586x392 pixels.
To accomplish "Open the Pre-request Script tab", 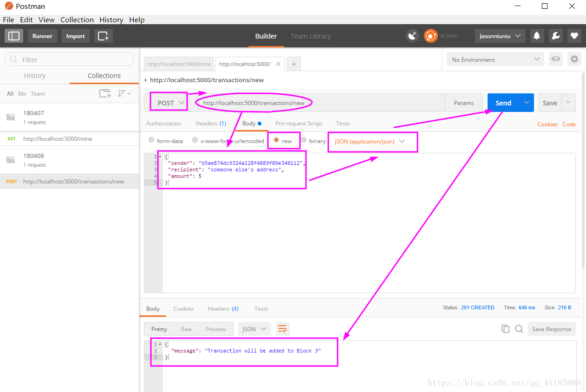I will point(299,123).
